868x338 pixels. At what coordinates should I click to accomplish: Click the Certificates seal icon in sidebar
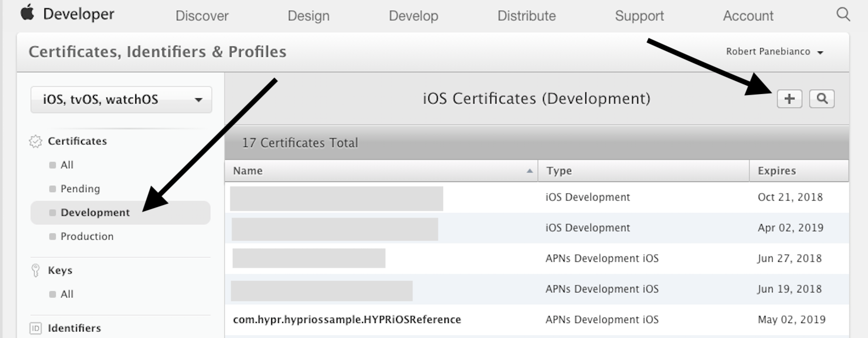pyautogui.click(x=35, y=141)
